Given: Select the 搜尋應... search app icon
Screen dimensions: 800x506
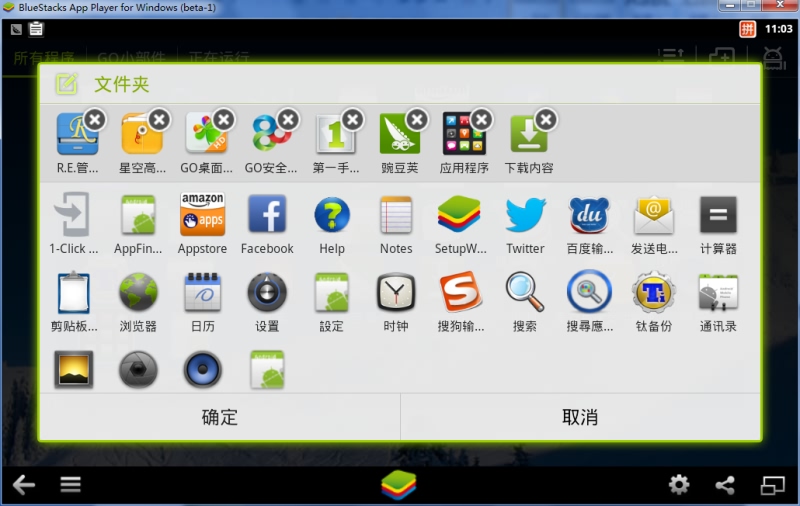Looking at the screenshot, I should click(x=589, y=291).
